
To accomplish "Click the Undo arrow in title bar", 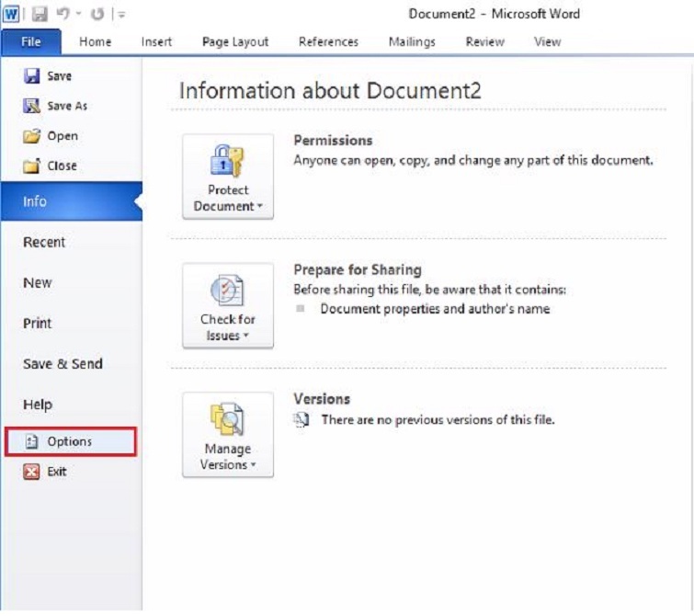I will [x=64, y=15].
